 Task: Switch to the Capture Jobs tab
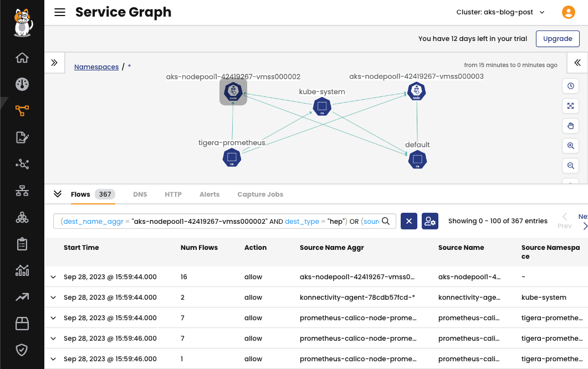tap(260, 194)
